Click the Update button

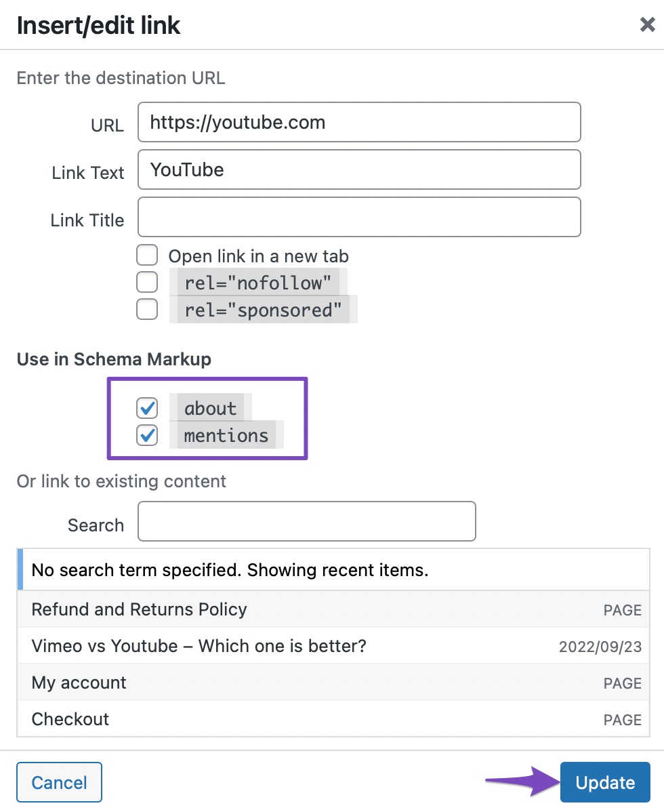coord(605,782)
